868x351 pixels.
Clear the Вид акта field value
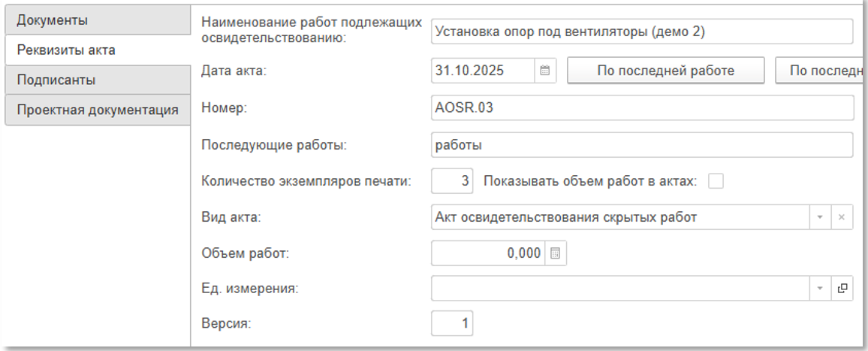[x=842, y=217]
